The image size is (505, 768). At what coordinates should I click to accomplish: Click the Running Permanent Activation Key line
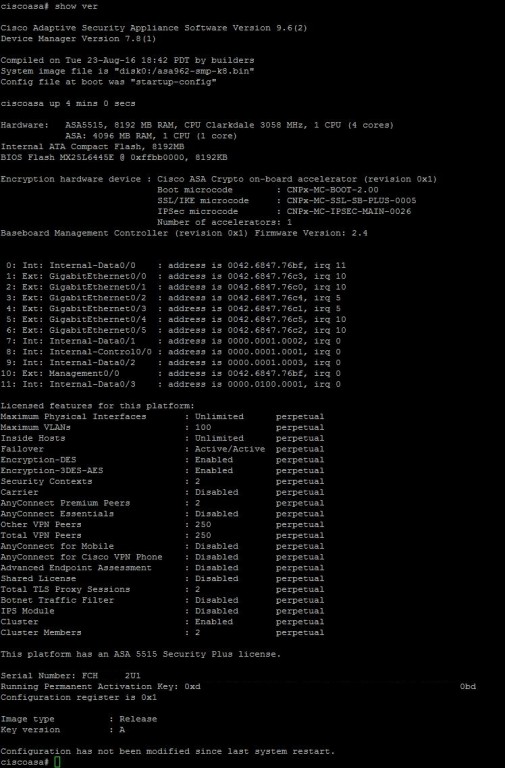(x=238, y=686)
